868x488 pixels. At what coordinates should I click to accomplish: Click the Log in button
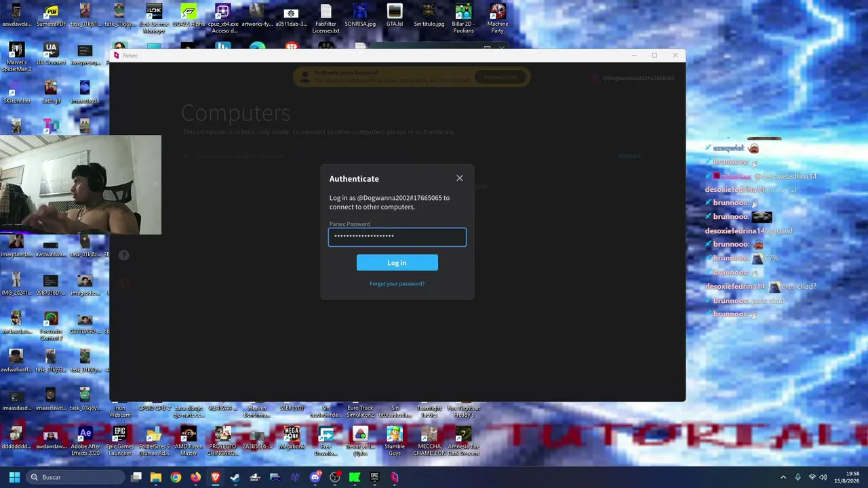coord(397,263)
